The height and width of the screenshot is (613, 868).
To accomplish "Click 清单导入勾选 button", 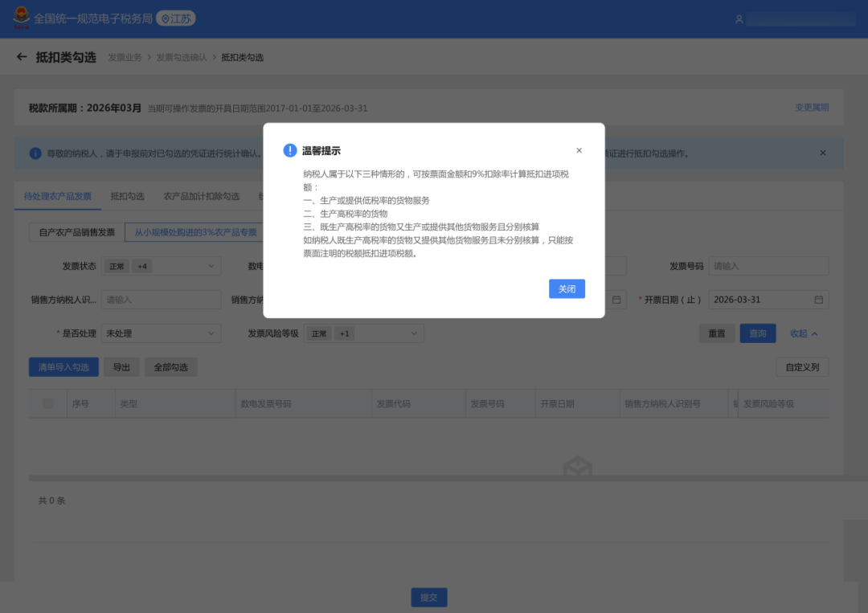I will point(63,367).
